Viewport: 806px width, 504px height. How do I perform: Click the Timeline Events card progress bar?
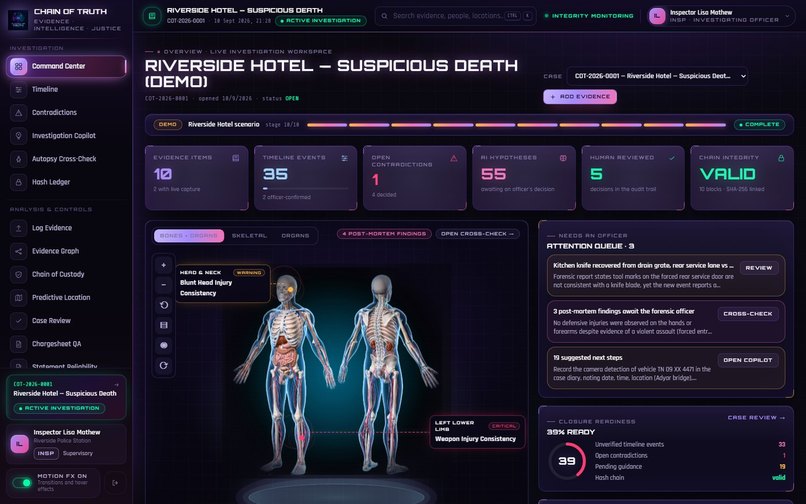pyautogui.click(x=305, y=189)
